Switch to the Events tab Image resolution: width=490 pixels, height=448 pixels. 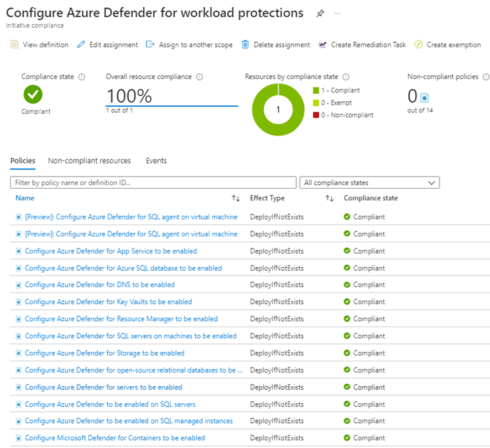click(156, 161)
